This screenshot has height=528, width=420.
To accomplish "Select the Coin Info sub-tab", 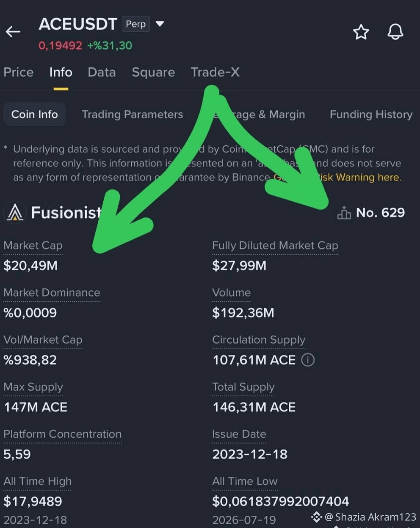I will click(x=35, y=114).
